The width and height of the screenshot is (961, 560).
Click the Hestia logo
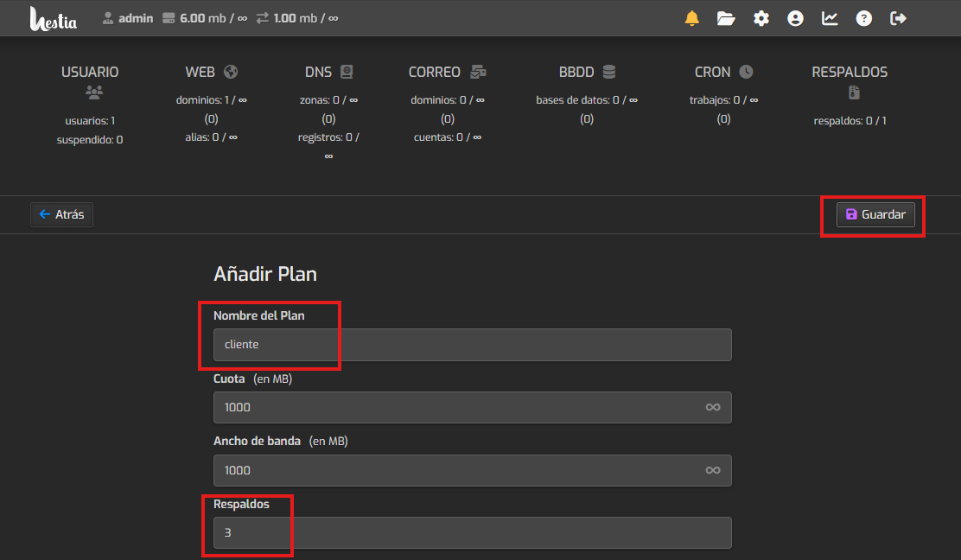(x=54, y=18)
